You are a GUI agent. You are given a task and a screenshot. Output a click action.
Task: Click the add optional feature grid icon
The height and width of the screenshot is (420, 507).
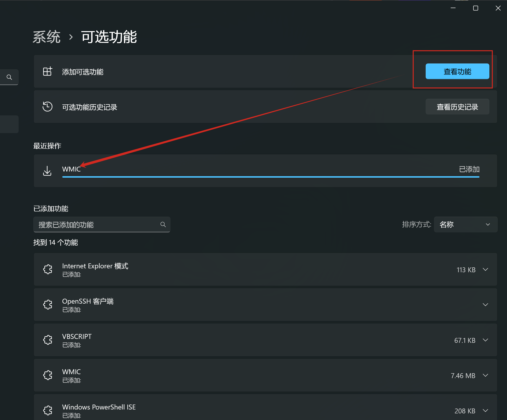(47, 71)
